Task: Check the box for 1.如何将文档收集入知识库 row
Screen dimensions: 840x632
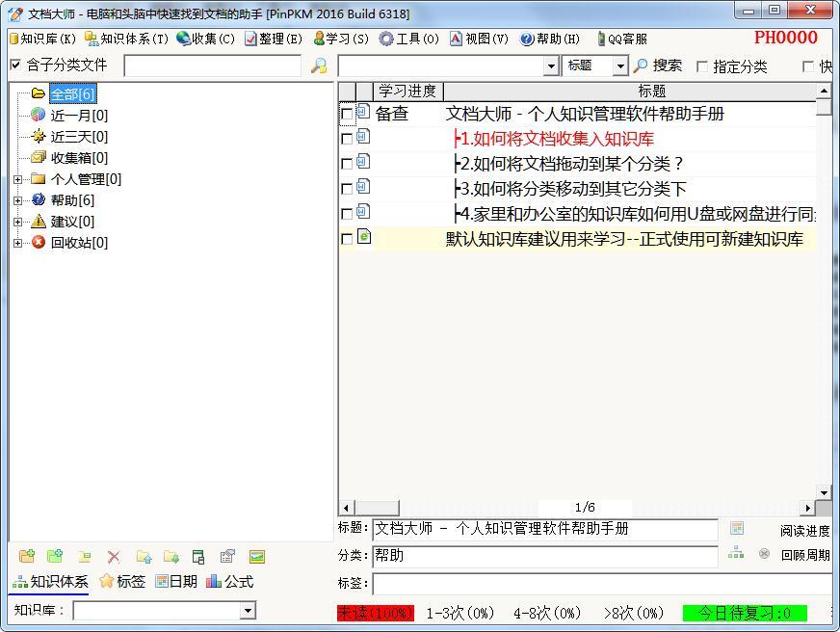Action: [x=347, y=139]
